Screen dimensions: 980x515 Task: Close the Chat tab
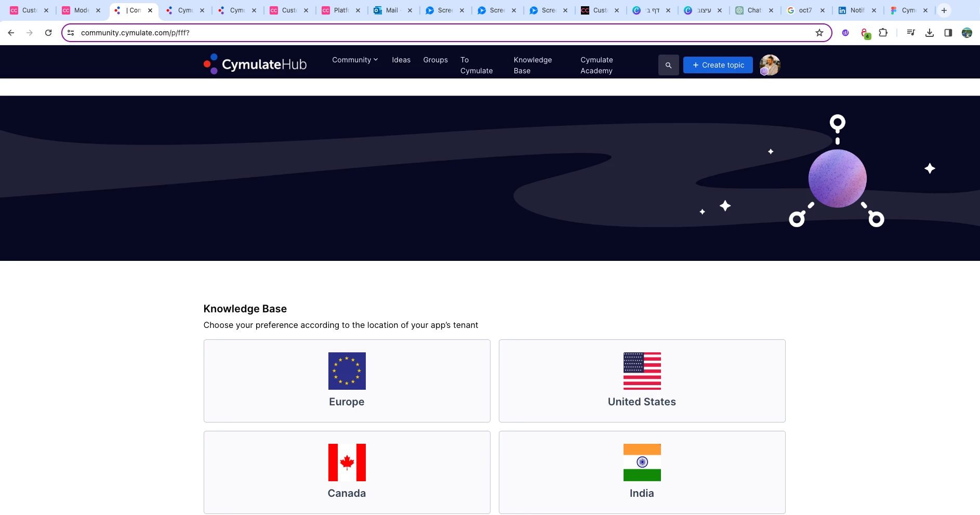click(771, 10)
